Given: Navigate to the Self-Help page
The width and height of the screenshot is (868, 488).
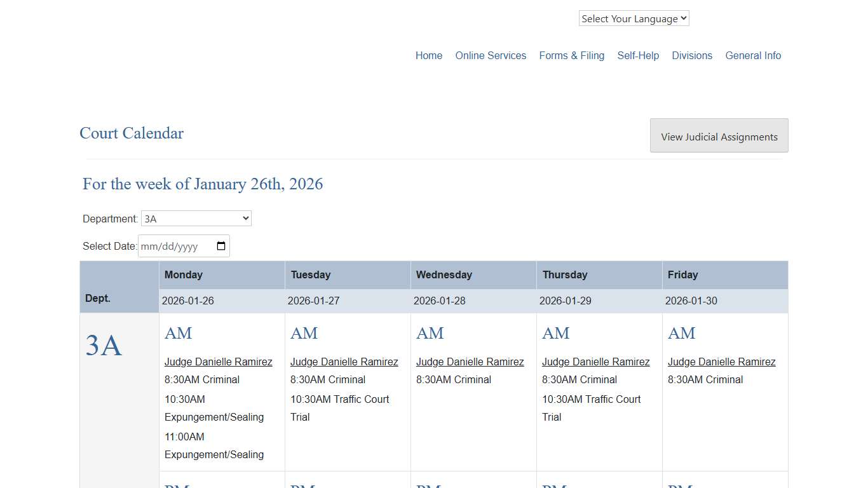Looking at the screenshot, I should coord(638,55).
